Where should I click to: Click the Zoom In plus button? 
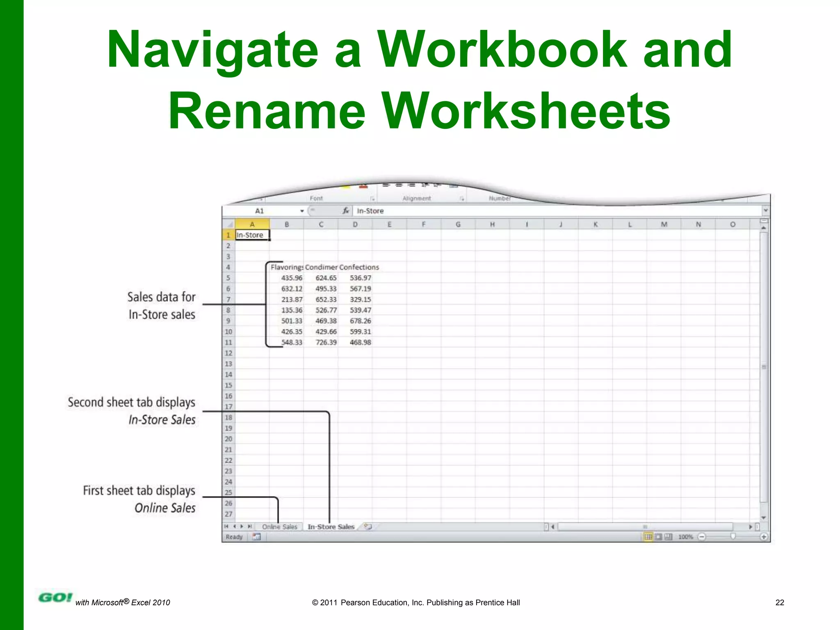[764, 537]
